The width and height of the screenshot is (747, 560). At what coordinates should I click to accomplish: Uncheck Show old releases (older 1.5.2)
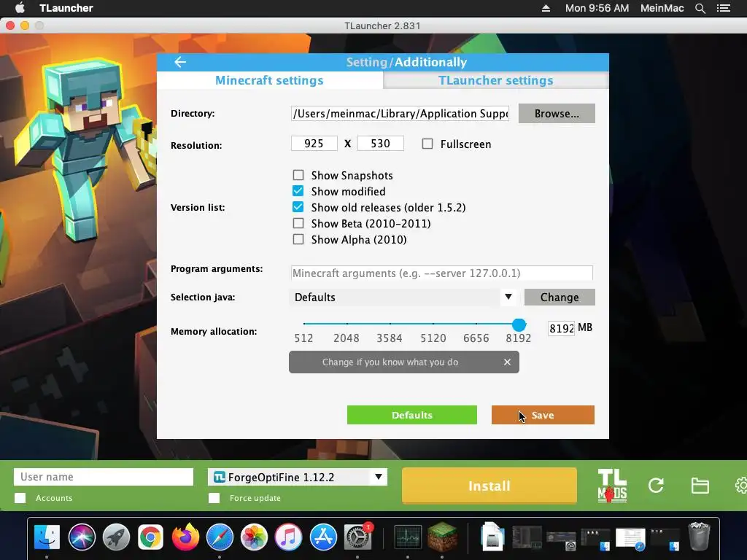[298, 207]
